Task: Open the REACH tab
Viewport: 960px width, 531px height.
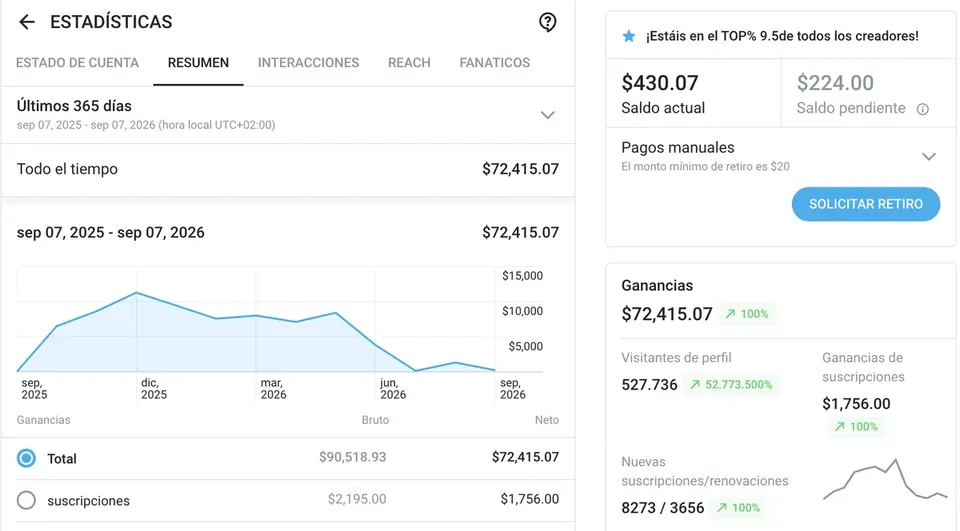Action: point(409,62)
